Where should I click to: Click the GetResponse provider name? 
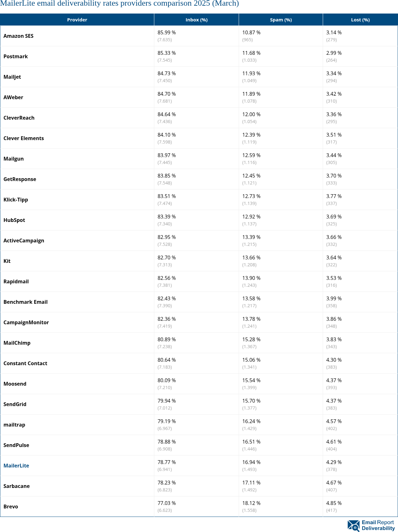(x=20, y=179)
